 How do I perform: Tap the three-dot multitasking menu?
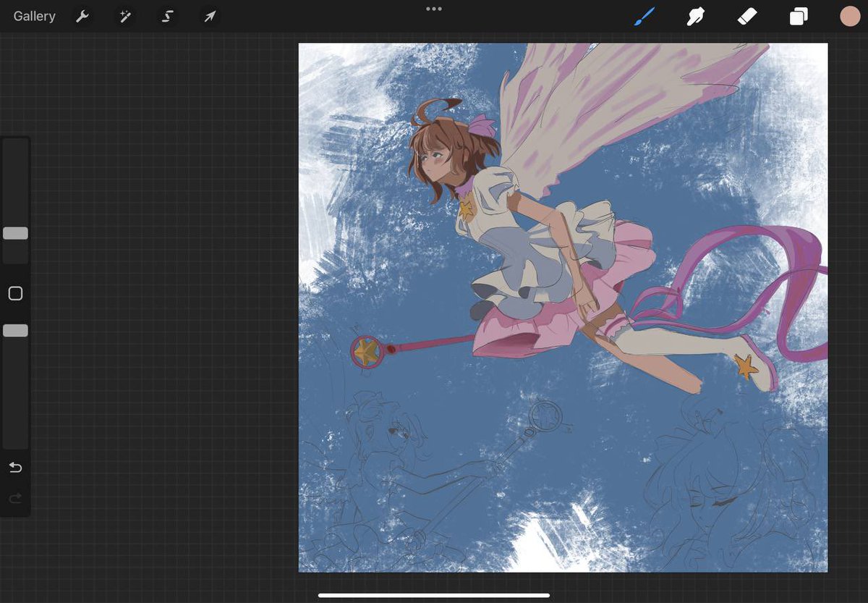click(x=434, y=9)
